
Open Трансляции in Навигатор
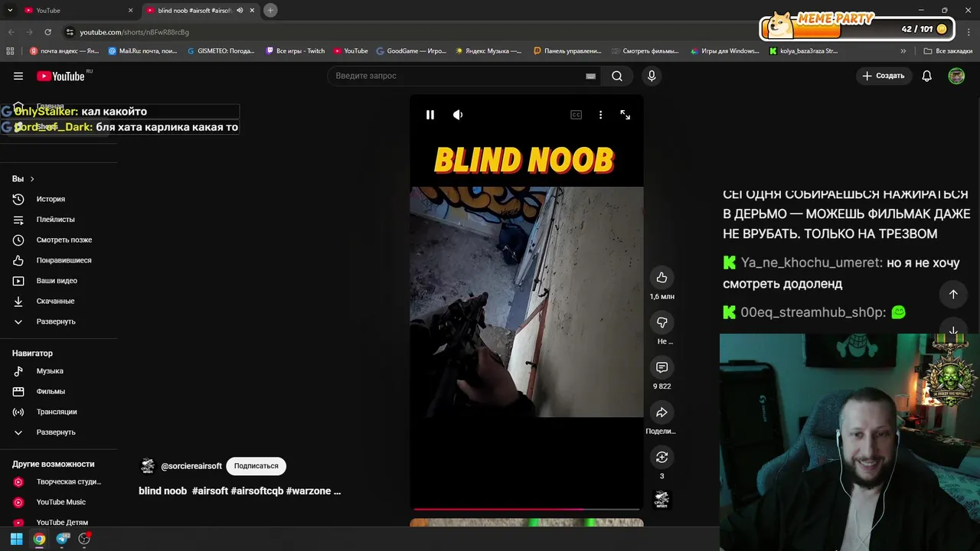(58, 412)
